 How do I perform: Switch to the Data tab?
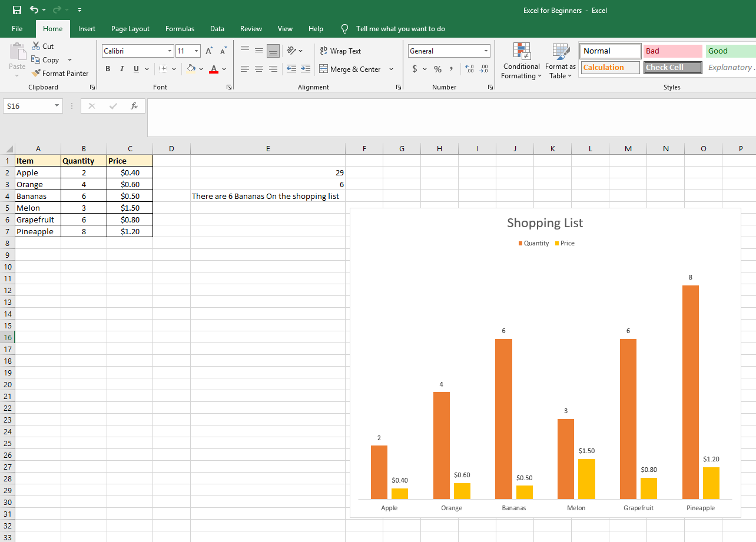[217, 28]
